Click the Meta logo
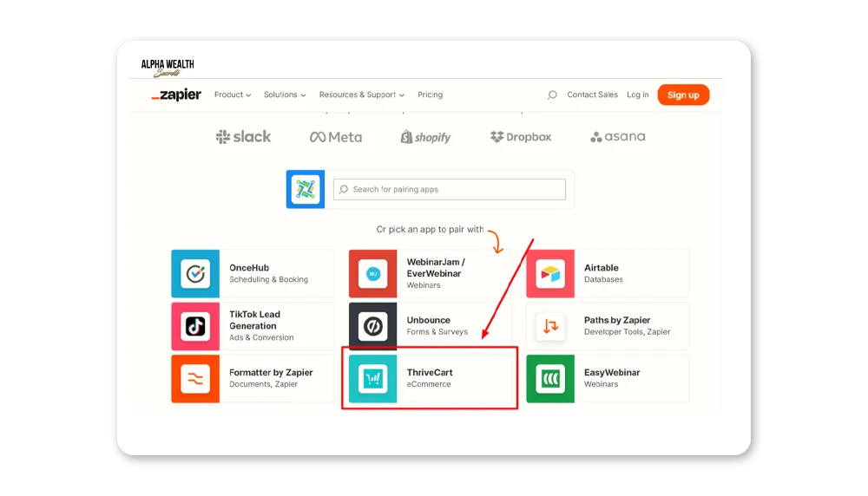Viewport: 868px width, 496px height. [x=335, y=137]
